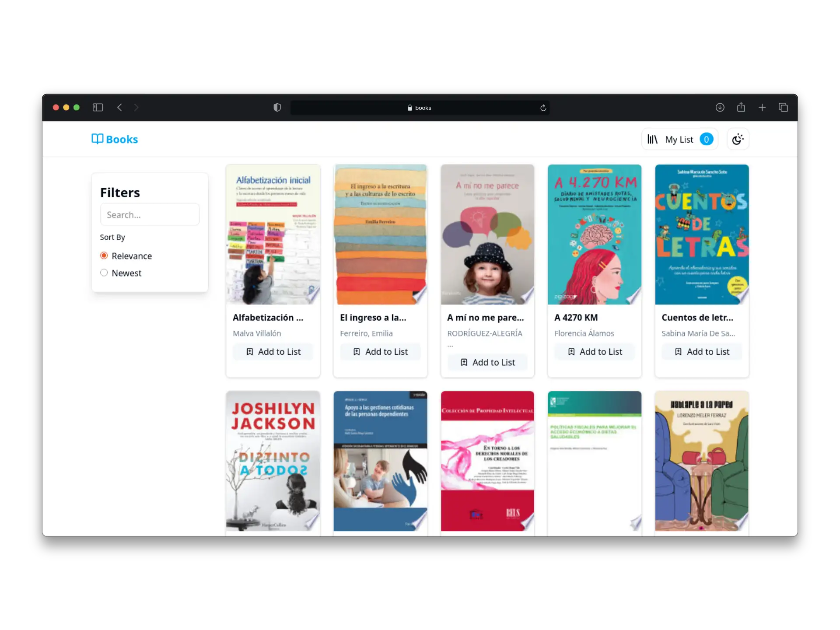The height and width of the screenshot is (630, 840).
Task: Click author 'Ferreiro, Emilia'
Action: (366, 333)
